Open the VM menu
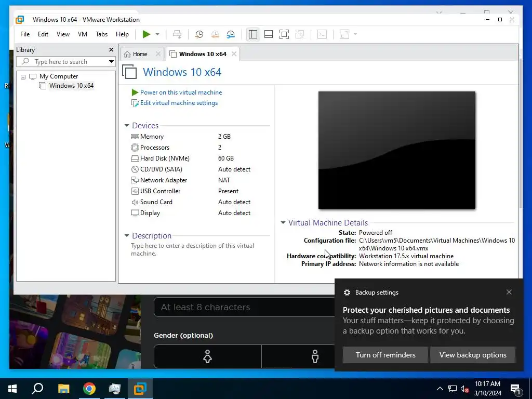The width and height of the screenshot is (532, 399). point(83,34)
